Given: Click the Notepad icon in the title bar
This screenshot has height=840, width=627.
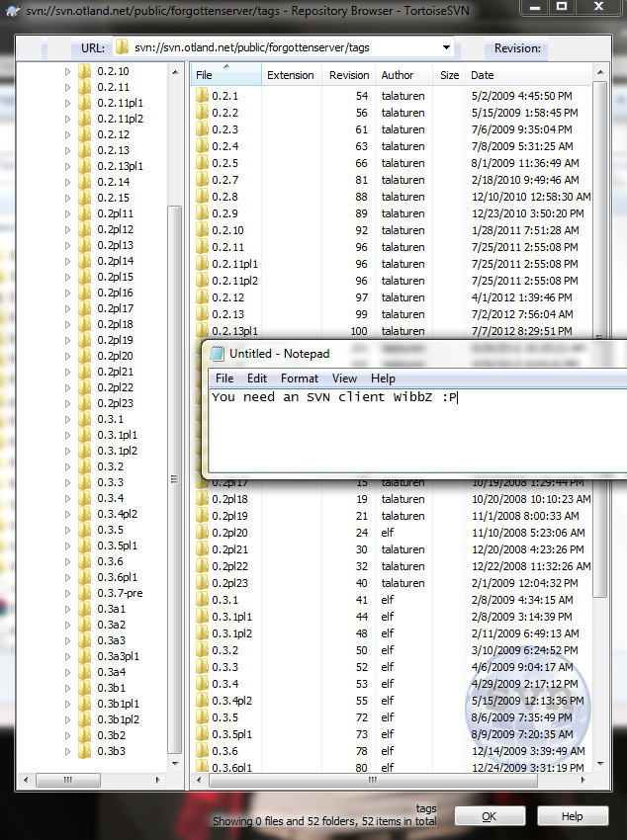Looking at the screenshot, I should tap(217, 354).
